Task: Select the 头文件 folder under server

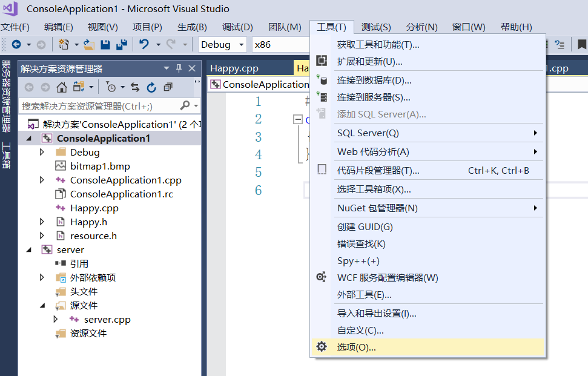Action: pyautogui.click(x=84, y=291)
